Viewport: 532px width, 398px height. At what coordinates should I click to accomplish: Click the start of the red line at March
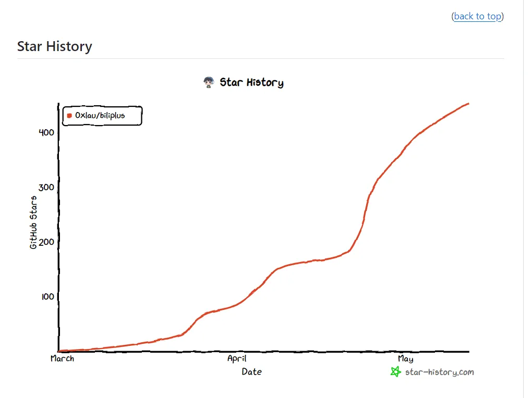(x=60, y=351)
